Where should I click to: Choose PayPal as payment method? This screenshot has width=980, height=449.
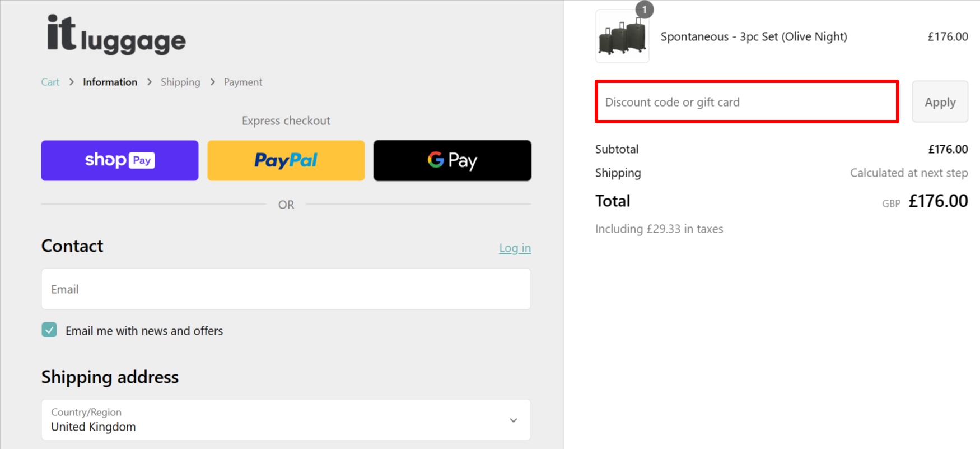click(286, 160)
